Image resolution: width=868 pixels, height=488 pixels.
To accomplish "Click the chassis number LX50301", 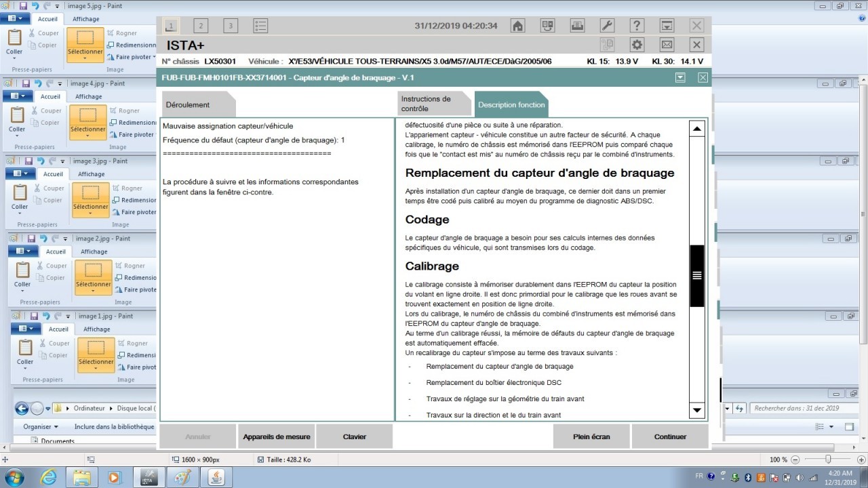I will pyautogui.click(x=220, y=61).
